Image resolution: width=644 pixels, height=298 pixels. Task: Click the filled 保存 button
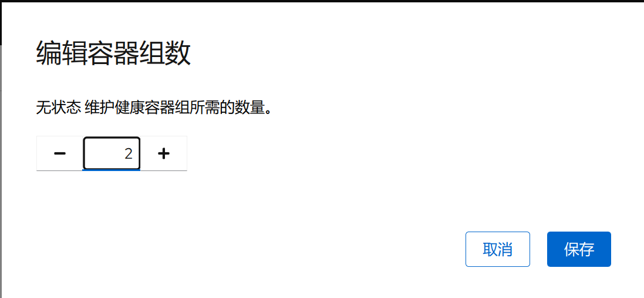coord(579,249)
